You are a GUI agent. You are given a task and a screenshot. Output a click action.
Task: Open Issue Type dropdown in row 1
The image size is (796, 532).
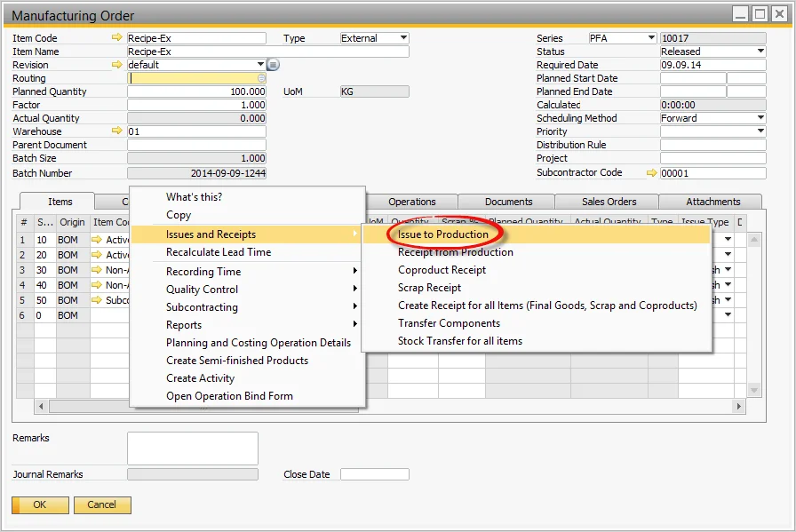pos(728,239)
